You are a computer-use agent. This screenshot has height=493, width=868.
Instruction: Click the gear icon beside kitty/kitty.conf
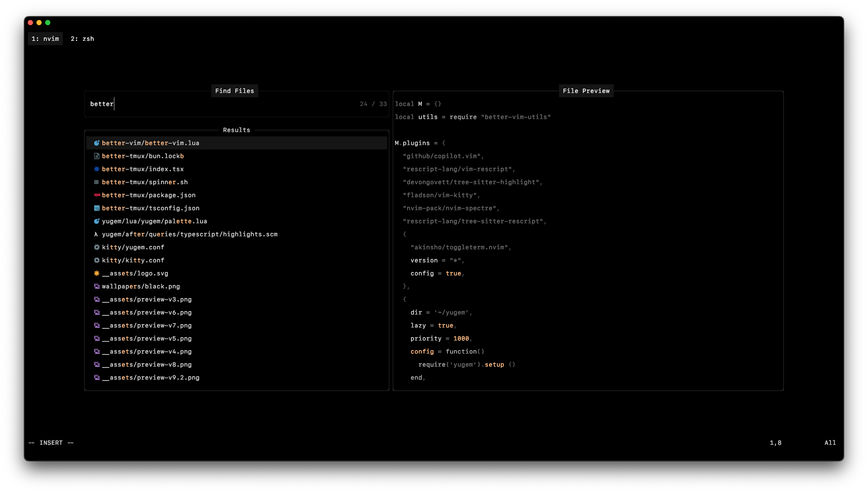point(97,260)
